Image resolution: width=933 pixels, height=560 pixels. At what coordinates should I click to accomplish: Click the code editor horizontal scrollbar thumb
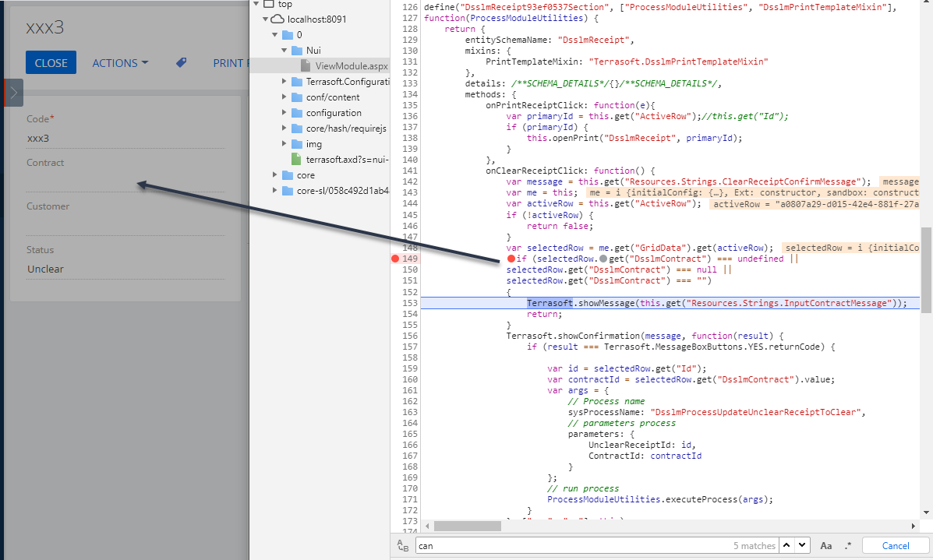pos(468,526)
